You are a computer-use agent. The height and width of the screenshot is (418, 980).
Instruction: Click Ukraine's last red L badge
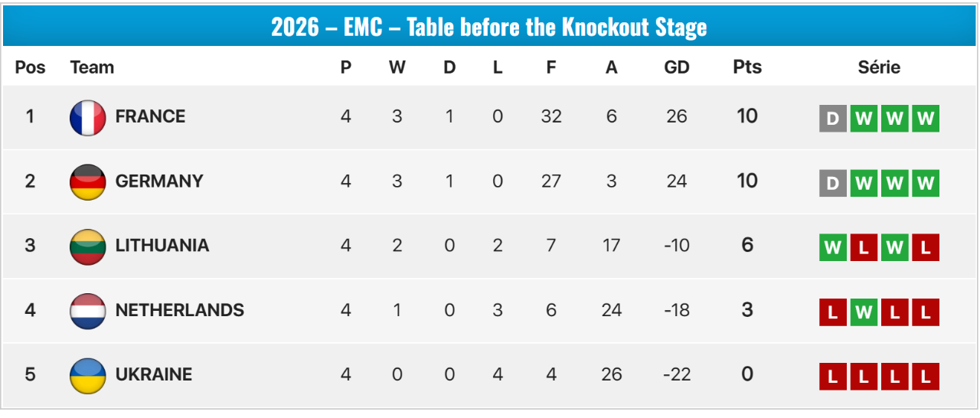926,377
